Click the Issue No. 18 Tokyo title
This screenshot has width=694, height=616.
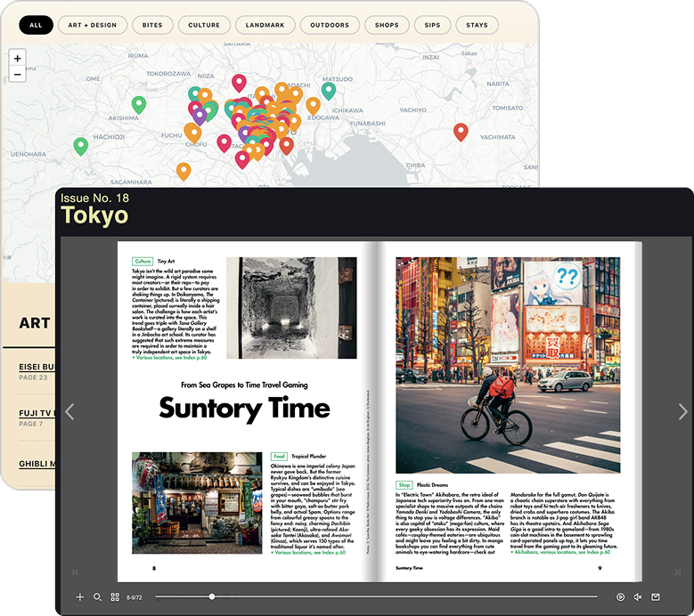[94, 209]
